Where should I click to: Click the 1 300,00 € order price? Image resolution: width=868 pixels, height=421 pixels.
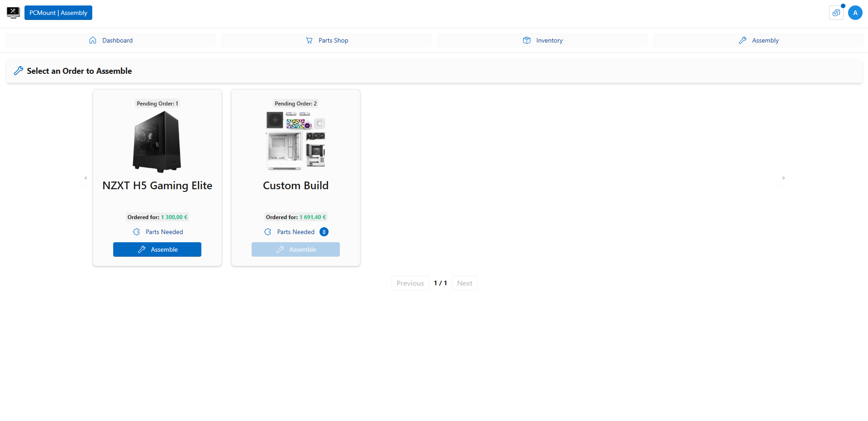pyautogui.click(x=174, y=217)
